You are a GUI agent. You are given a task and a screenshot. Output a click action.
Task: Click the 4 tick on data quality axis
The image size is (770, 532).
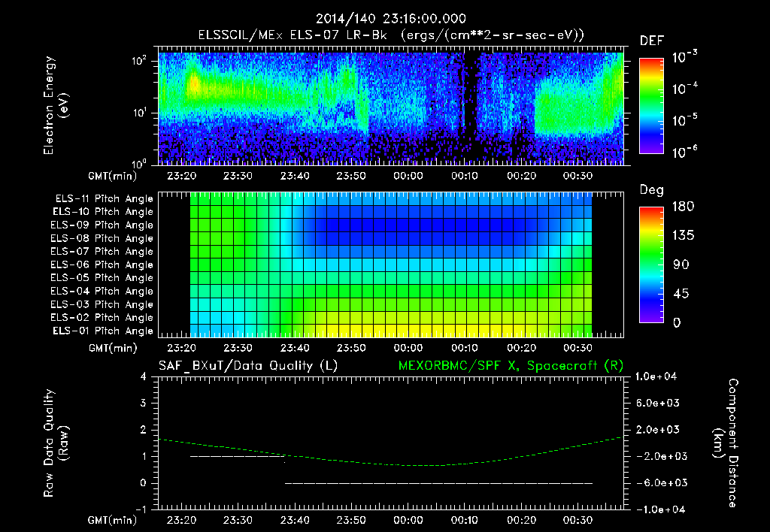pos(144,377)
